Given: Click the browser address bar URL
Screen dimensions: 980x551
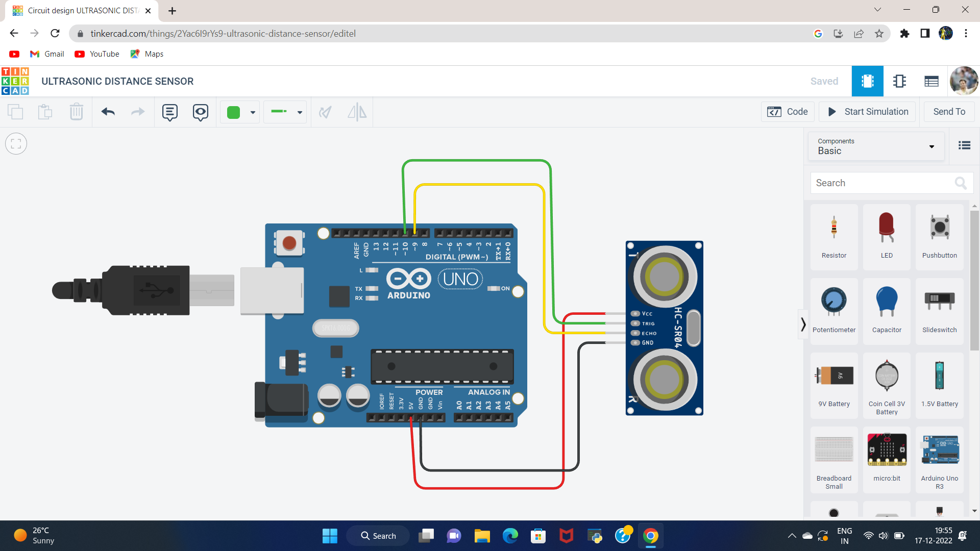Looking at the screenshot, I should (x=223, y=33).
